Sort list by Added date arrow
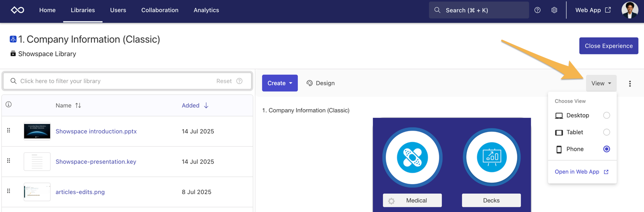 [x=206, y=106]
